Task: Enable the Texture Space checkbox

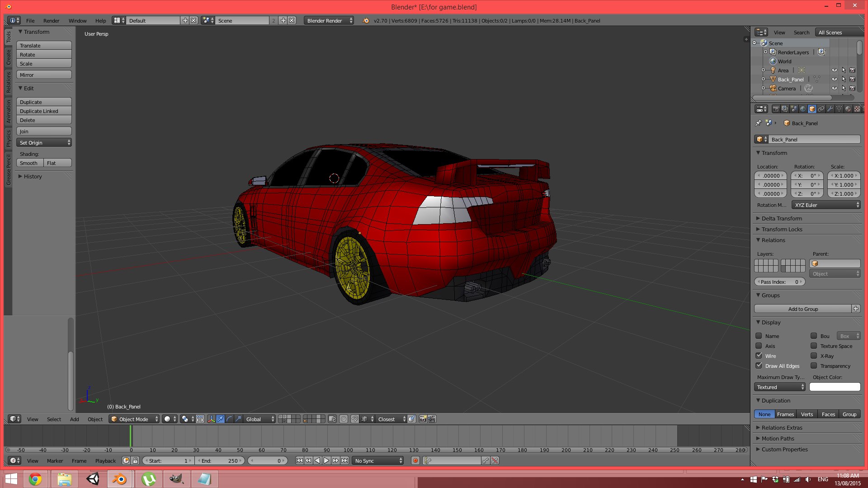Action: coord(814,346)
